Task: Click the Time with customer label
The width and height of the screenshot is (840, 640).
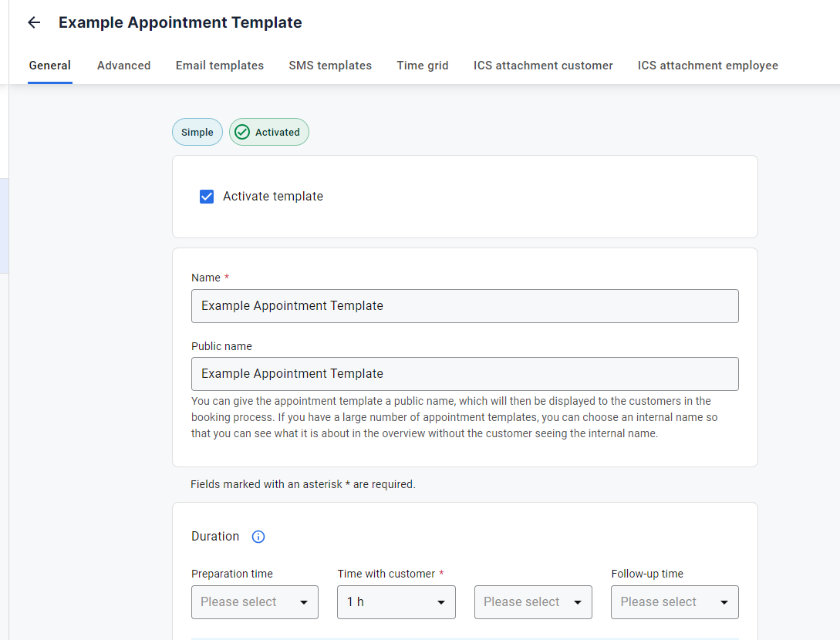Action: (x=386, y=574)
